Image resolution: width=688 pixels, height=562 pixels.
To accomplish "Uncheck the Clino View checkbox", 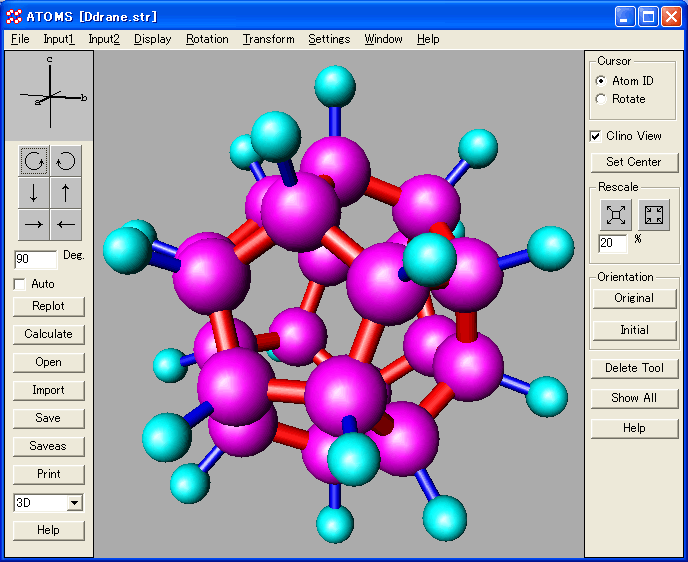I will pyautogui.click(x=596, y=136).
